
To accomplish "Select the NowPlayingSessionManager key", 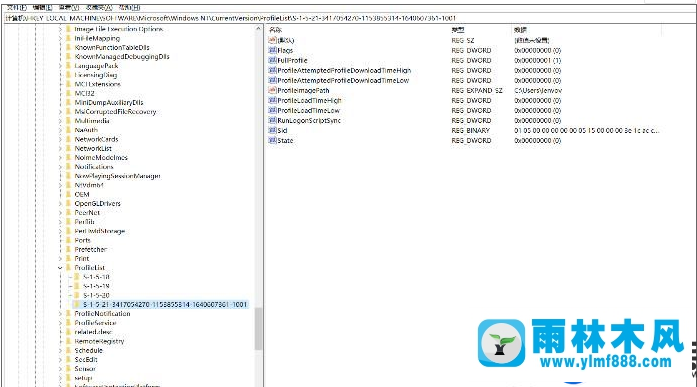I will pyautogui.click(x=117, y=176).
